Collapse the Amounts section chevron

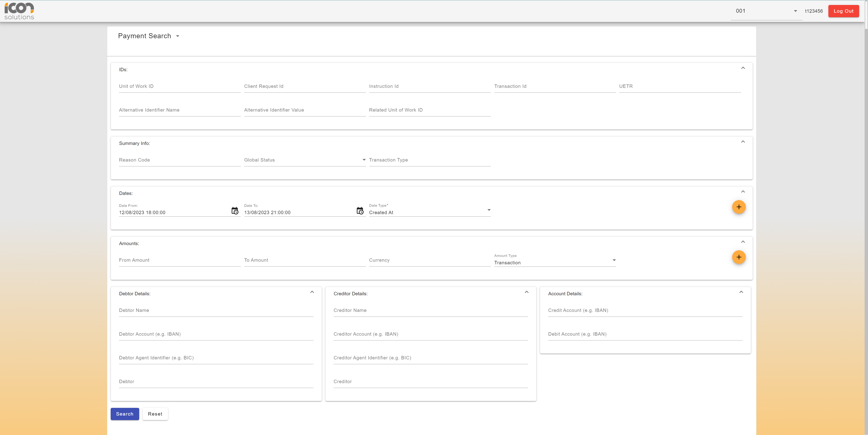point(743,242)
